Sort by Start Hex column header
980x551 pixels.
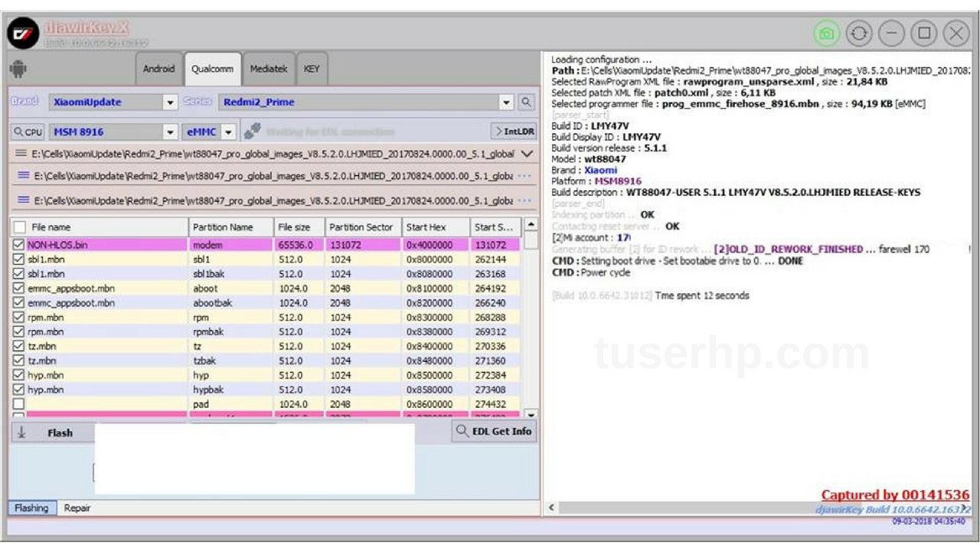[x=435, y=227]
